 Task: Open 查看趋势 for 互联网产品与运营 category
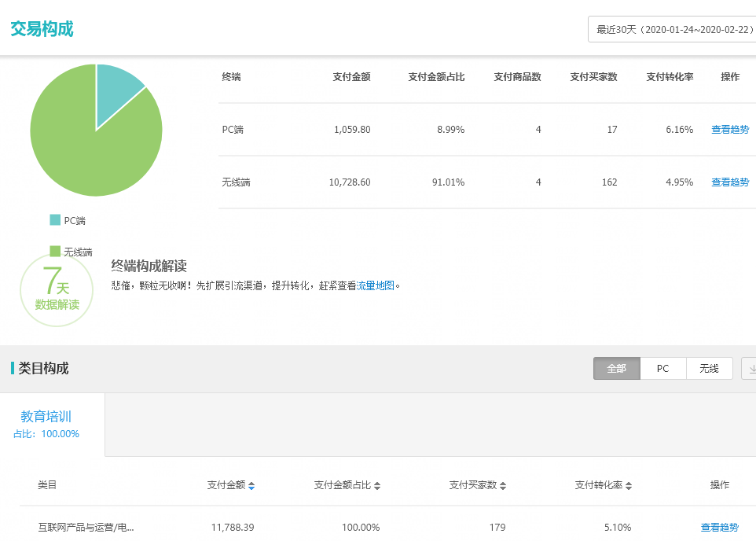(x=720, y=528)
